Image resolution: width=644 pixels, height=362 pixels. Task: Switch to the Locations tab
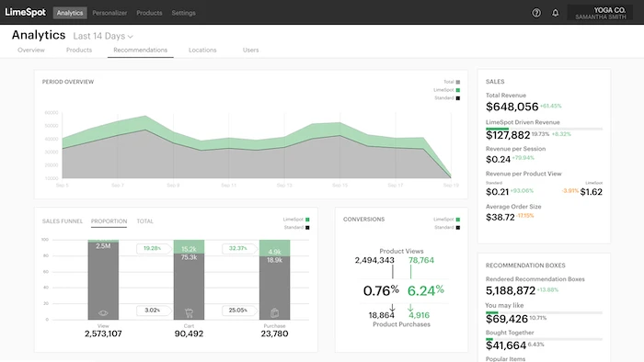(x=202, y=50)
